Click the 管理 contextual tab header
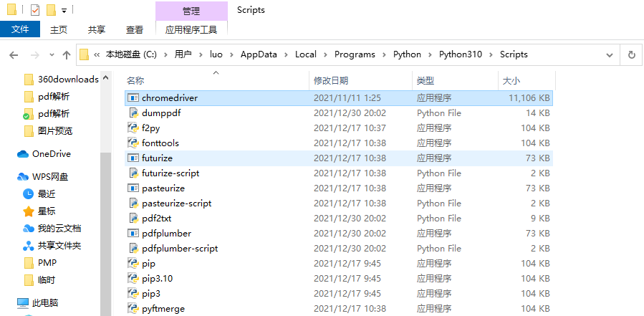The image size is (644, 316). pyautogui.click(x=191, y=11)
